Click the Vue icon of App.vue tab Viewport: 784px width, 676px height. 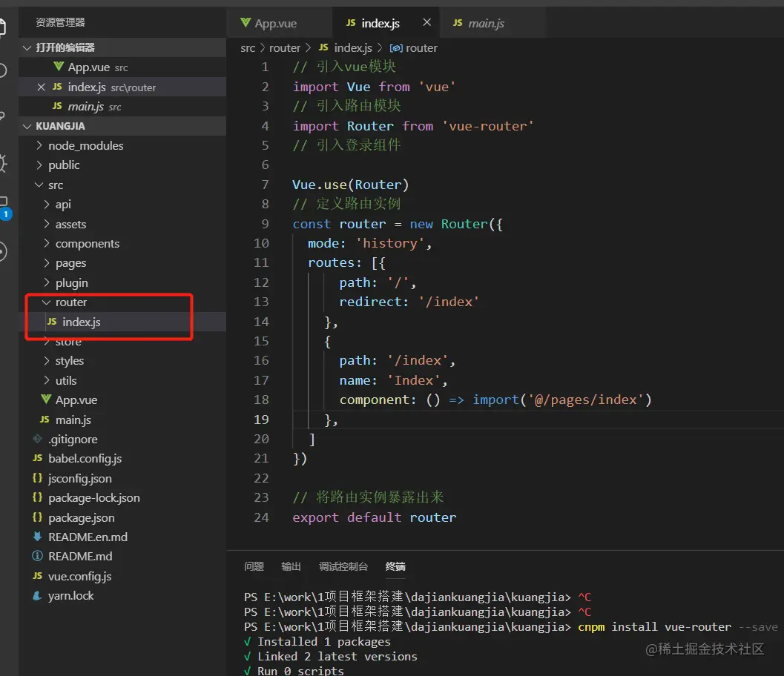coord(246,22)
